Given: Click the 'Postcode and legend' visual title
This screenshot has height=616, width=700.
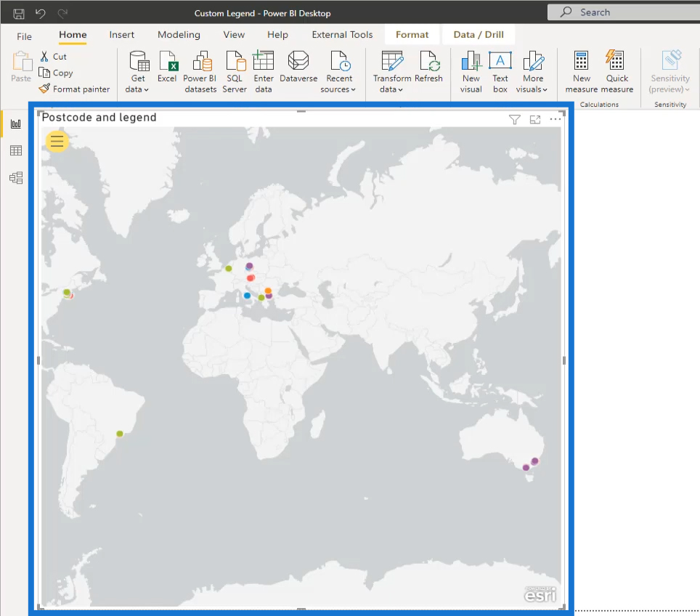Looking at the screenshot, I should click(x=99, y=118).
